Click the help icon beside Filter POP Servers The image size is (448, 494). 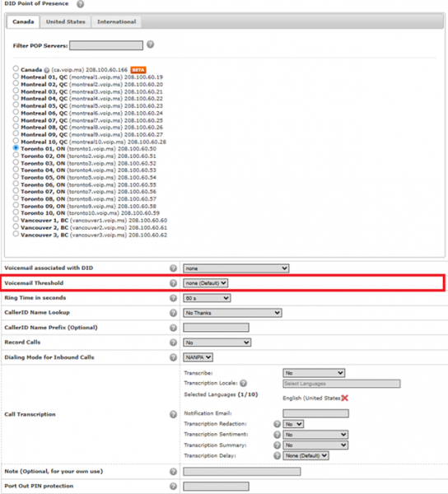[151, 44]
